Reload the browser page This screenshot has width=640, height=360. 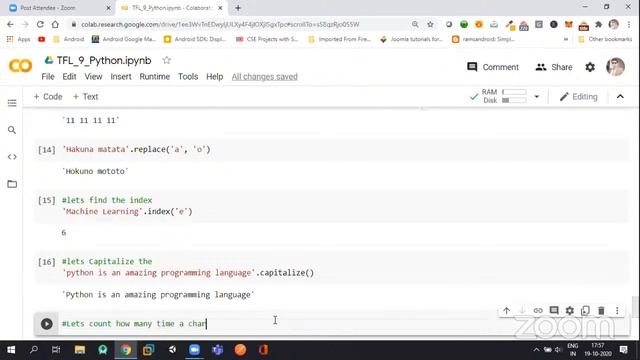tap(40, 24)
